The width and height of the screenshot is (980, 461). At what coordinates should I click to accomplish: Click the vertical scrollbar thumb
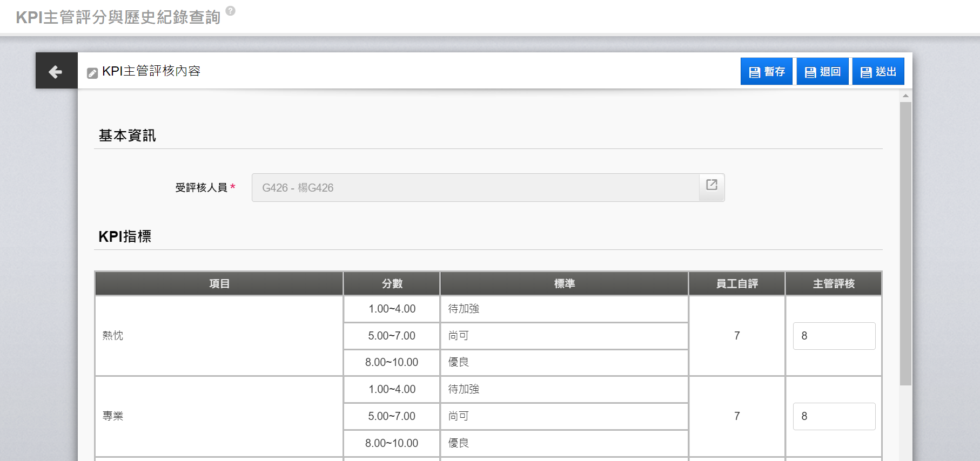(905, 243)
